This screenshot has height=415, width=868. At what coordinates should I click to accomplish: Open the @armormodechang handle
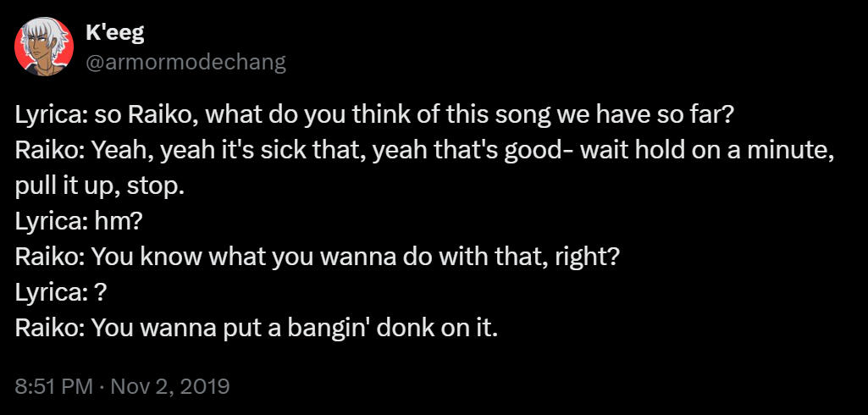point(185,62)
